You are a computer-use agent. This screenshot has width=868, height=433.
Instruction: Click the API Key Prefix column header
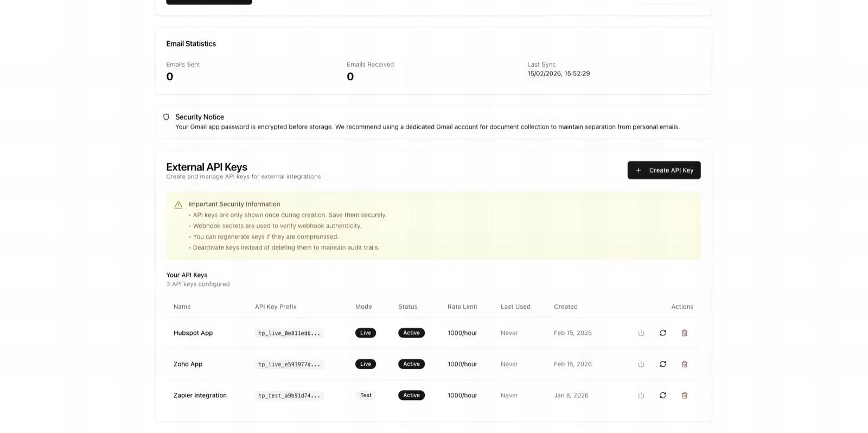click(x=276, y=307)
